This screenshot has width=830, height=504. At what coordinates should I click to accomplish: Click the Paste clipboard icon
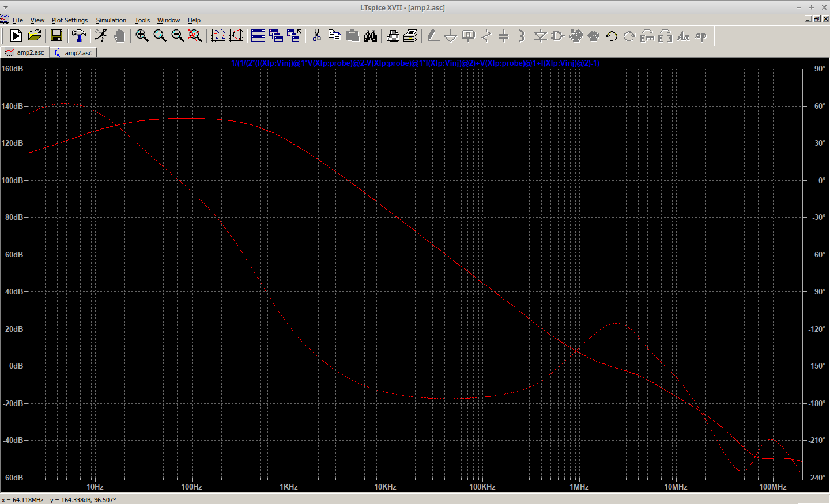[x=352, y=36]
